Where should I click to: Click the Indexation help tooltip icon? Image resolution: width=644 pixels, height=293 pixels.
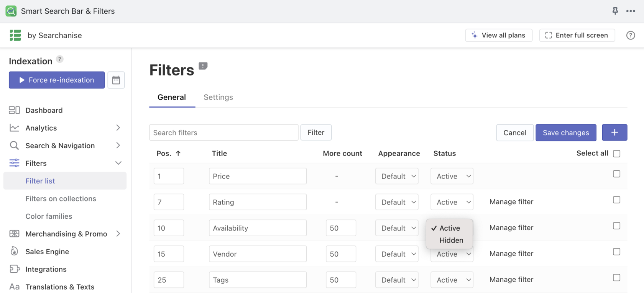tap(59, 59)
